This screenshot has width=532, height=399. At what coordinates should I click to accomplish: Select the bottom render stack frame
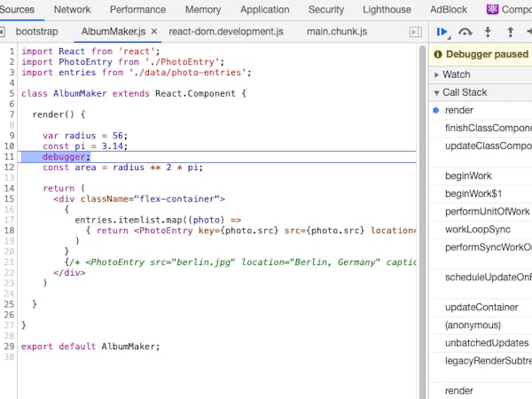481,391
